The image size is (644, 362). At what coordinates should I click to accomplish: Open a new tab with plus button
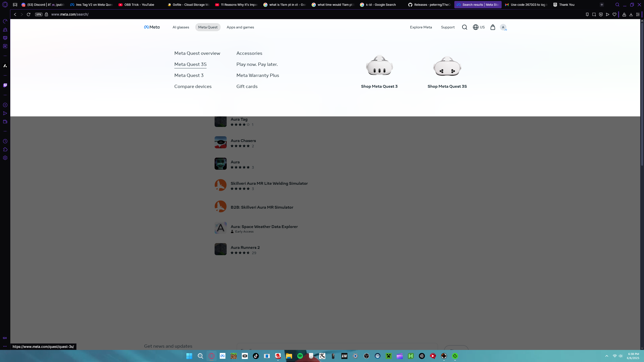coord(602,5)
